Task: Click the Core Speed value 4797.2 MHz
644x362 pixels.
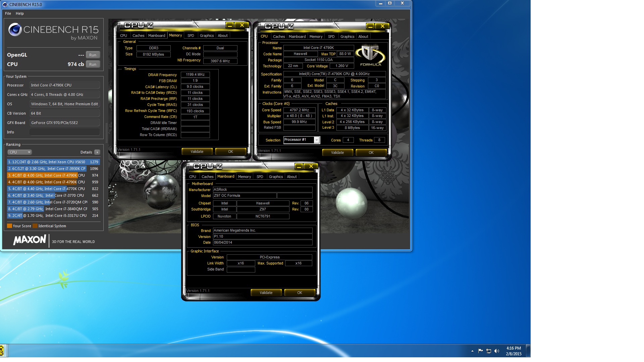Action: click(299, 110)
